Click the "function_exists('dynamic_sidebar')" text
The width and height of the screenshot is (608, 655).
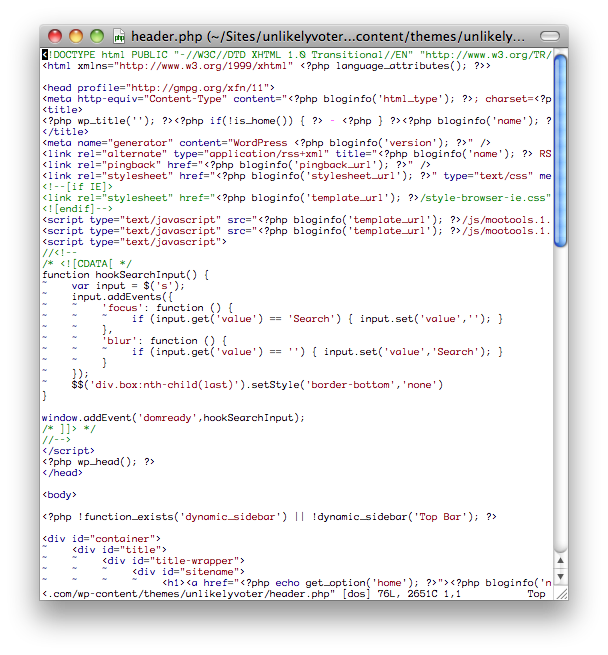tap(185, 517)
